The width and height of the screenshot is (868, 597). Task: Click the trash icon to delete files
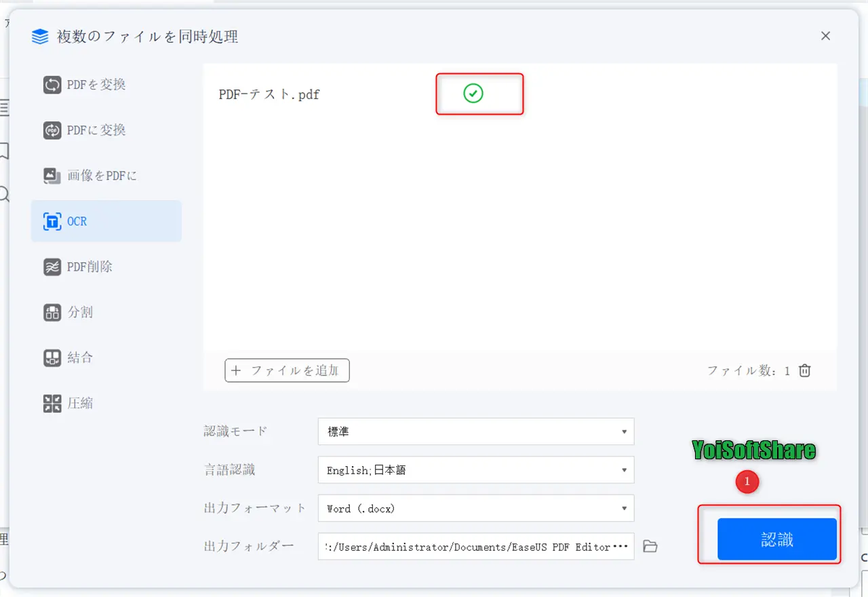pyautogui.click(x=805, y=370)
